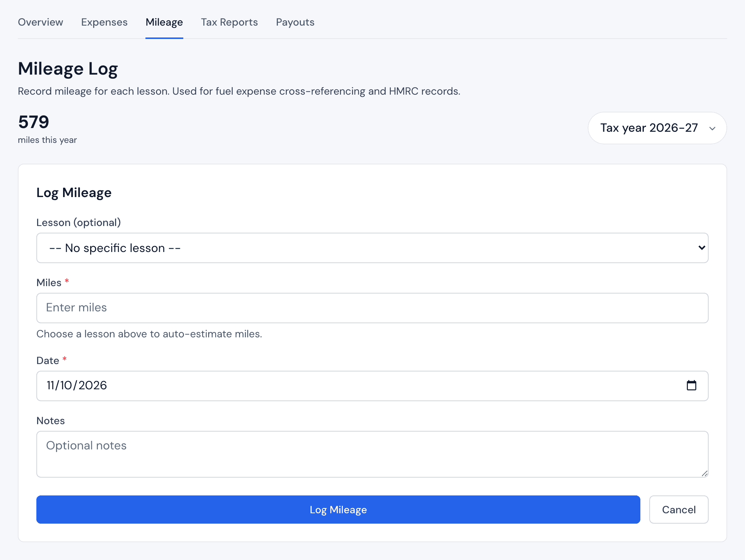The image size is (745, 560).
Task: Open the calendar picker icon in Date field
Action: pyautogui.click(x=691, y=386)
